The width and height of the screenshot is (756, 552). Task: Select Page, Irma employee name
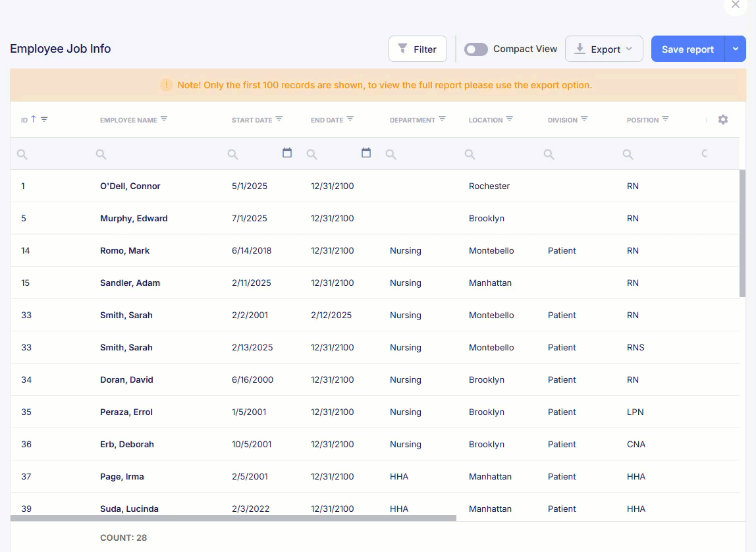coord(121,477)
